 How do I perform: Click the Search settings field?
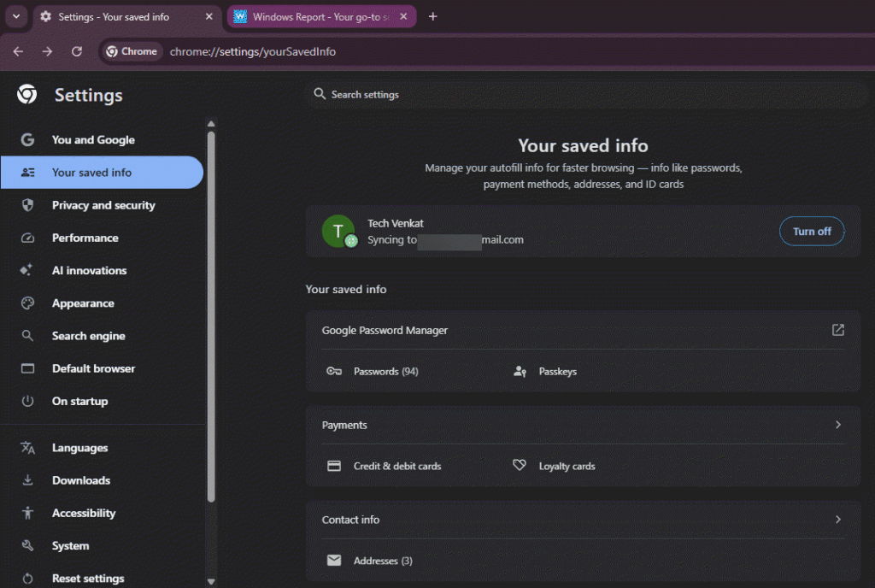(584, 94)
